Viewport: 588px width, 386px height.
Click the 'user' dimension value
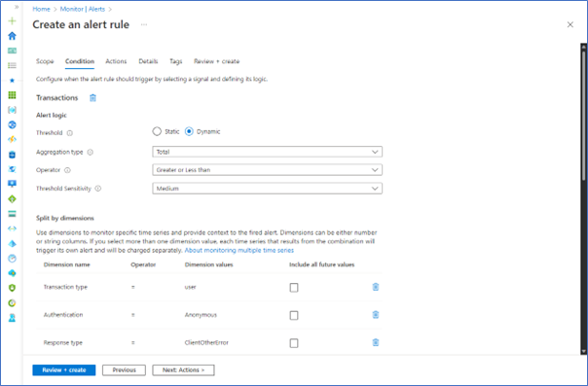(190, 287)
